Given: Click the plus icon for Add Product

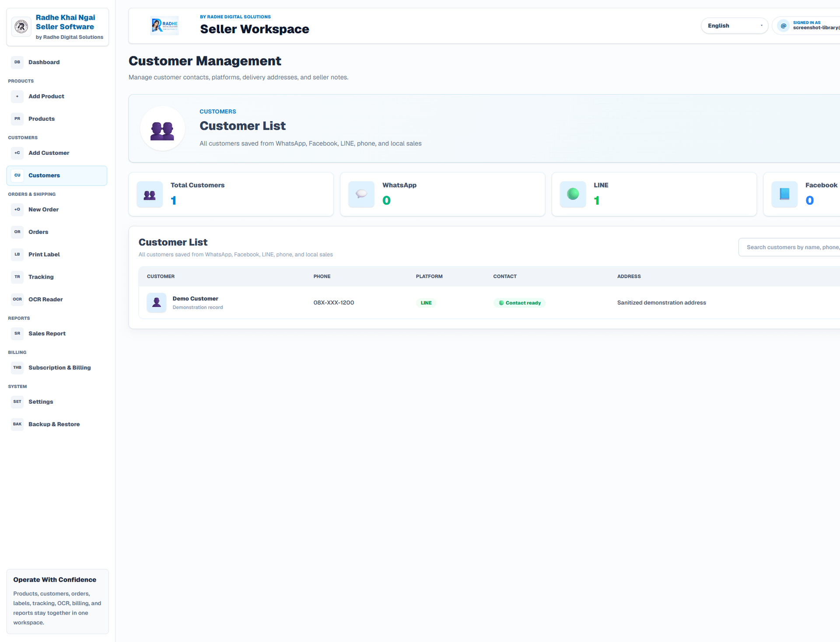Looking at the screenshot, I should (x=17, y=96).
